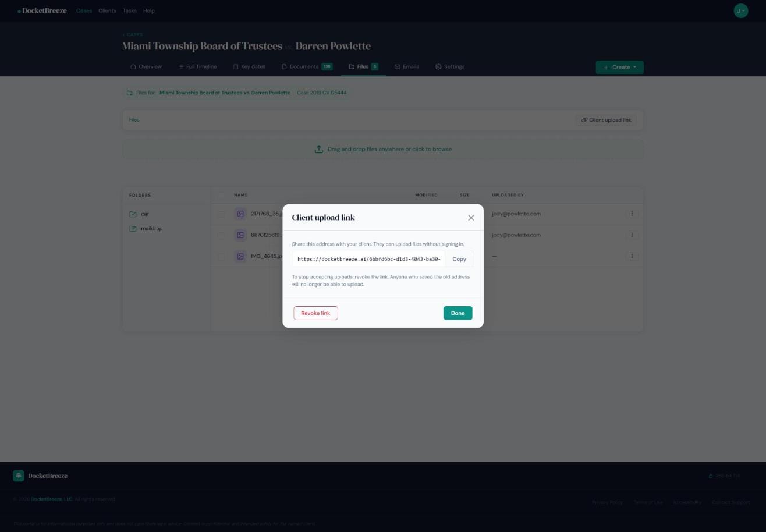The height and width of the screenshot is (532, 766).
Task: Open the three-dot menu for 2171766_35 file
Action: pos(632,214)
